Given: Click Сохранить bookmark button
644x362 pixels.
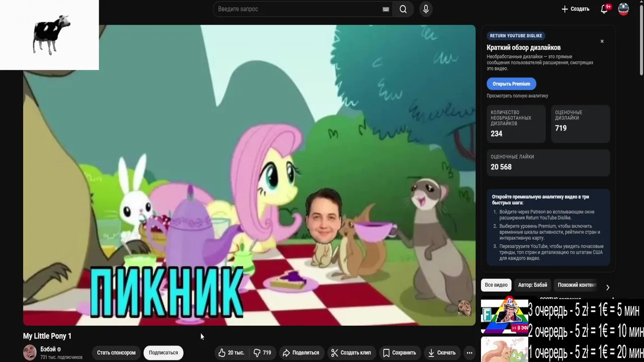Looking at the screenshot, I should pos(399,353).
